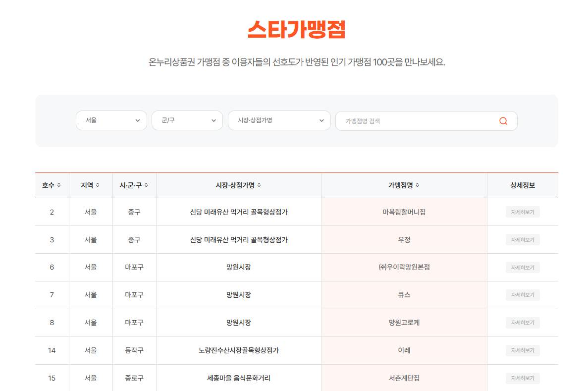Click 망원시장 cell in row 7

point(238,295)
